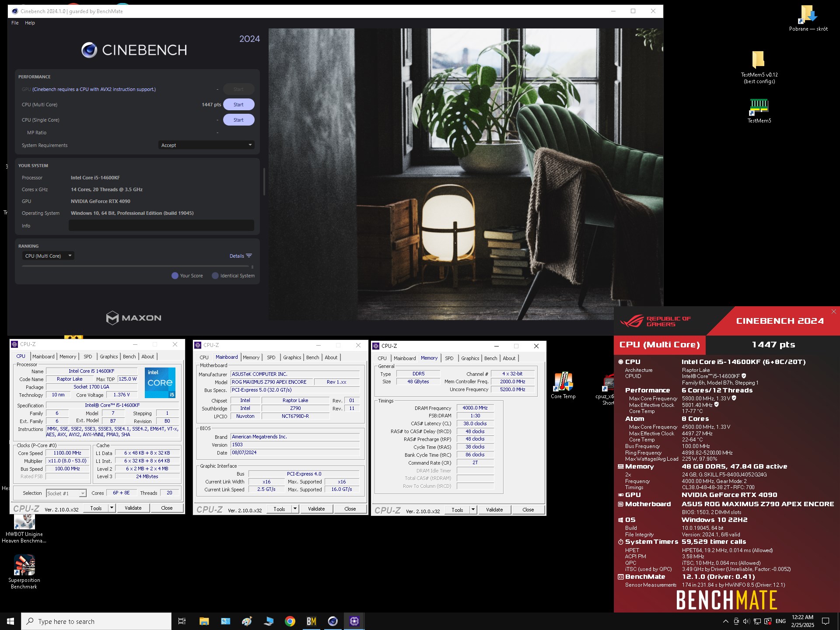Open the Cinebench File menu
The width and height of the screenshot is (840, 630).
[15, 23]
